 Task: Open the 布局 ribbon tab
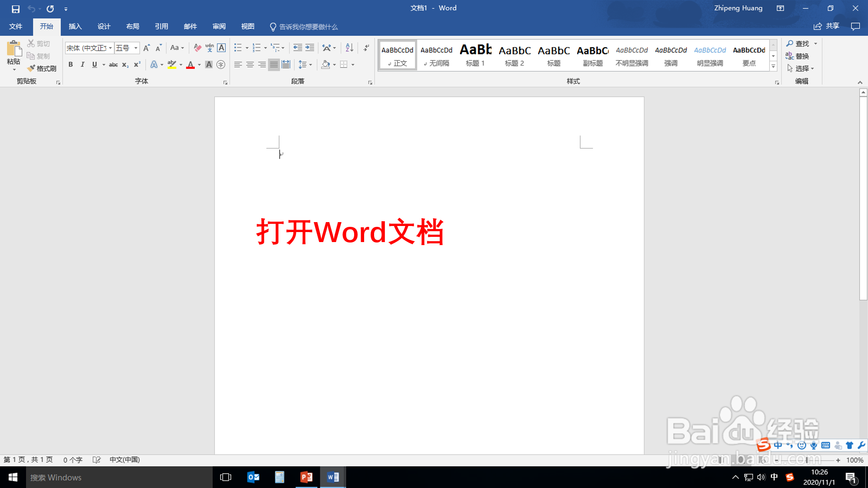(x=133, y=26)
